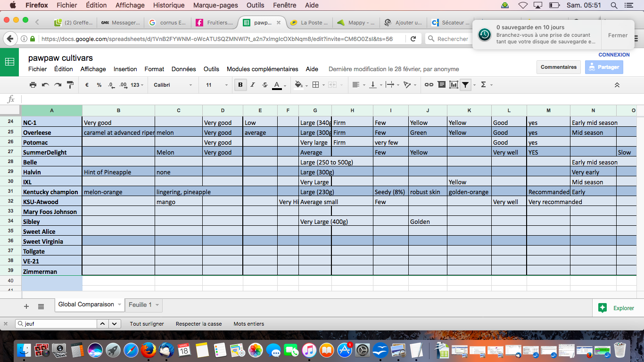The width and height of the screenshot is (644, 362).
Task: Open the font size dropdown
Action: [216, 85]
